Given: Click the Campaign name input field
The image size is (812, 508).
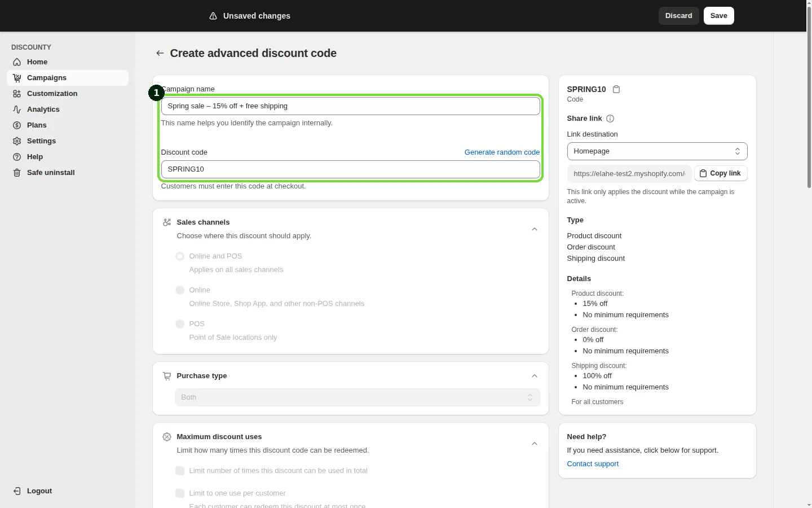Looking at the screenshot, I should pyautogui.click(x=351, y=106).
